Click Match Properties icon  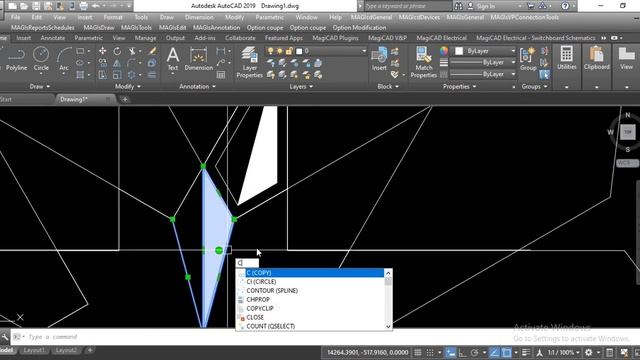pos(424,62)
